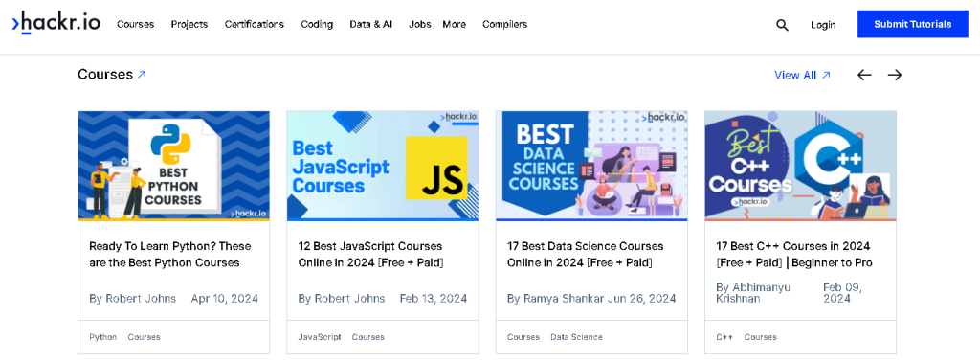Open '17 Best C++ Courses in 2024' title
The height and width of the screenshot is (362, 980).
pos(794,255)
